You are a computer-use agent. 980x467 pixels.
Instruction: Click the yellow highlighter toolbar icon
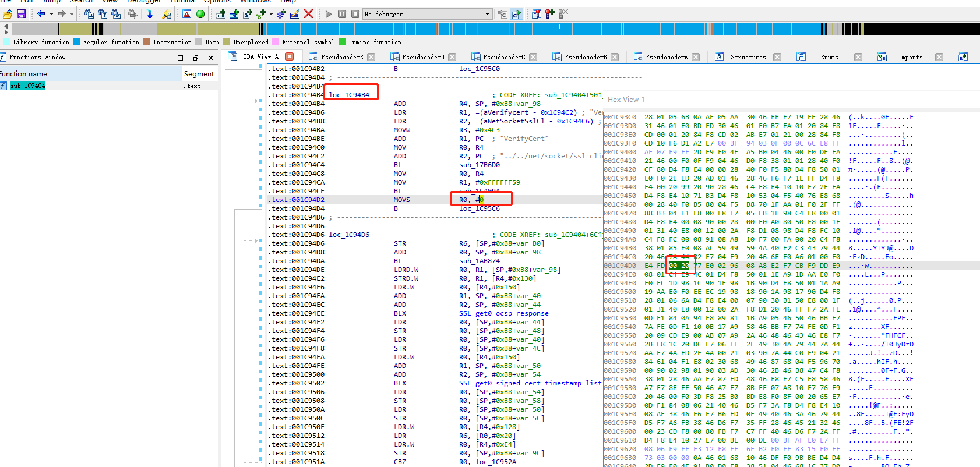[x=167, y=14]
